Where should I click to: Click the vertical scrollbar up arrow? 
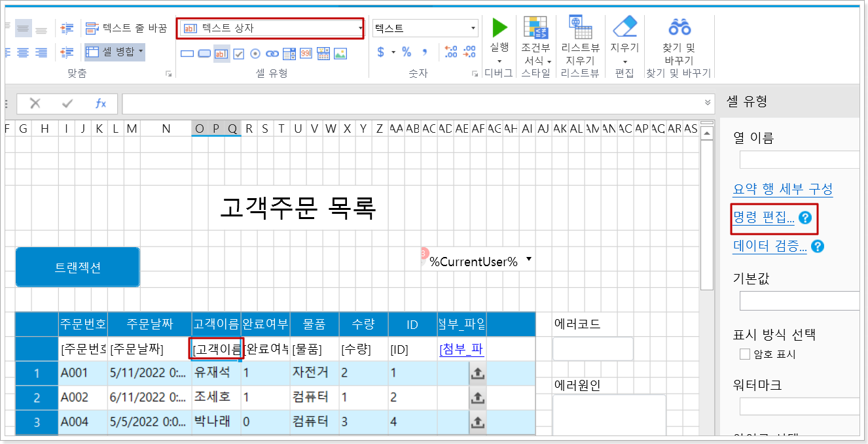pos(706,134)
